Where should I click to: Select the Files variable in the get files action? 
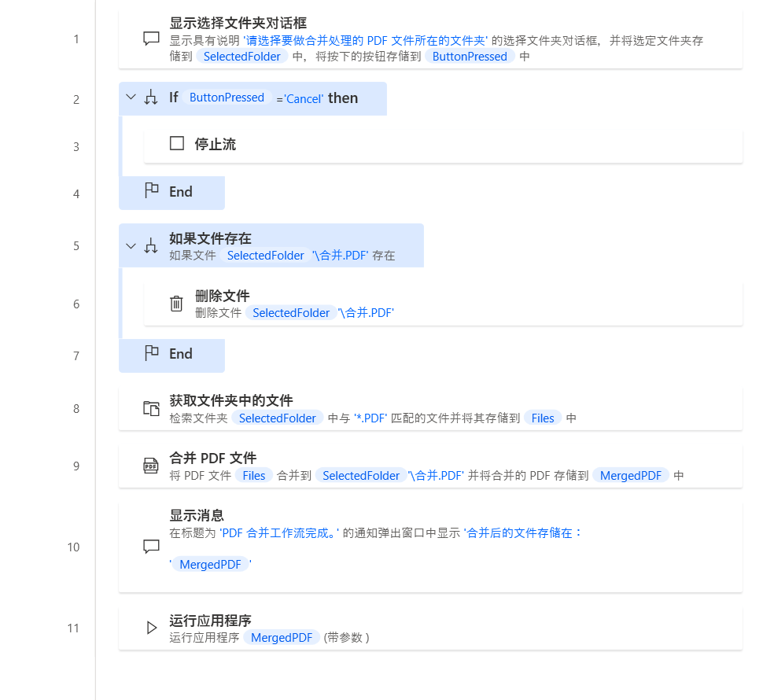pos(541,418)
